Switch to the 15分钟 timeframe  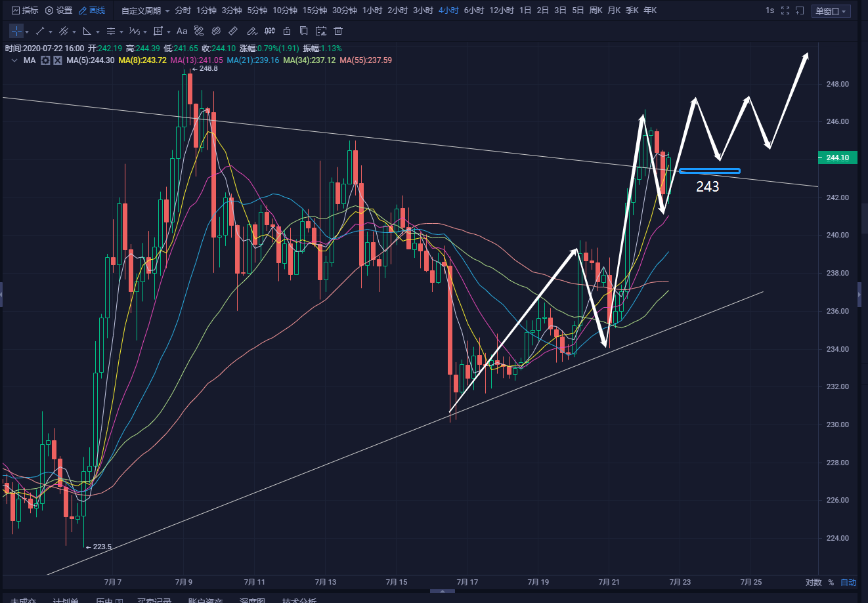point(315,10)
